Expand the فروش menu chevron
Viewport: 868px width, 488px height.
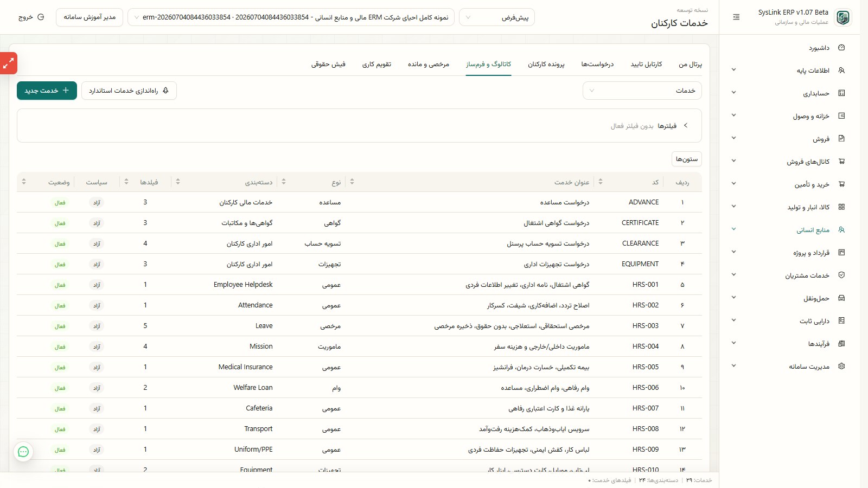coord(733,138)
